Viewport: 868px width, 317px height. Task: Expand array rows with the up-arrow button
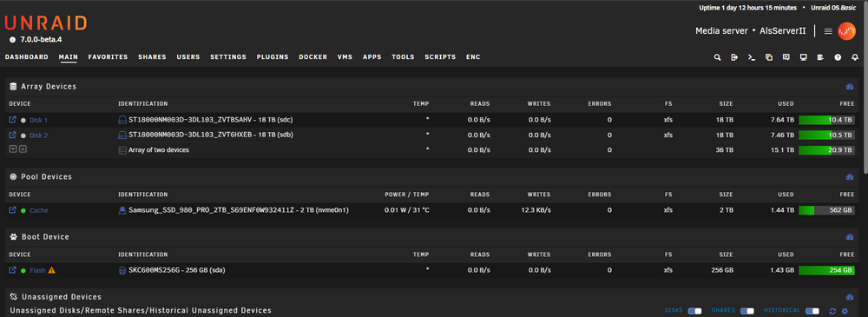[23, 149]
